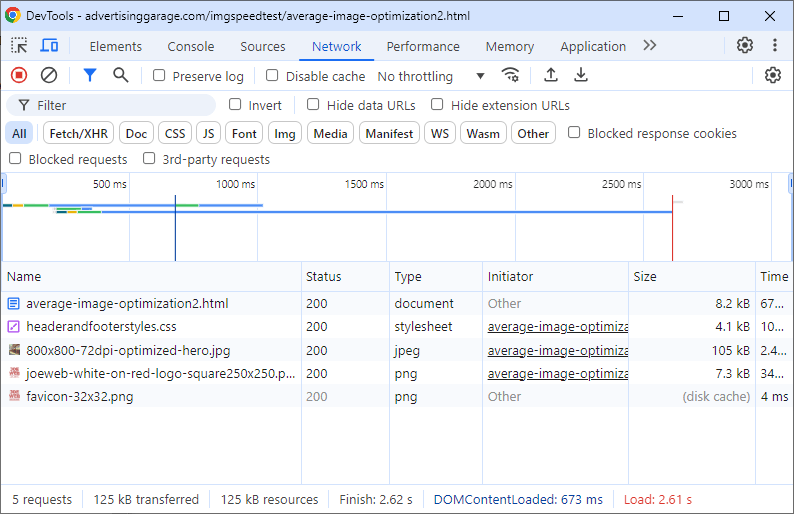Check Blocked response cookies
This screenshot has height=514, width=794.
574,132
